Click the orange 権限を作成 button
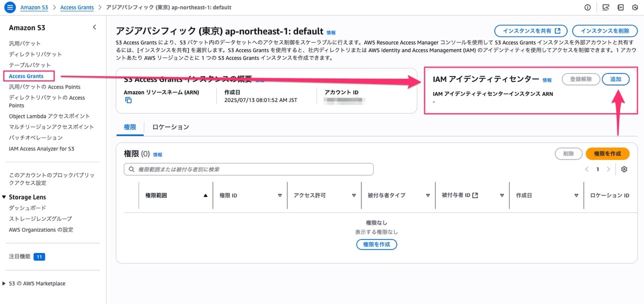 [x=608, y=154]
